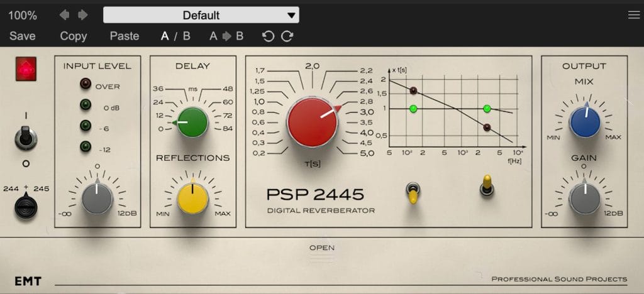Copy state A to B
Screen dimensions: 644x294
tap(226, 36)
